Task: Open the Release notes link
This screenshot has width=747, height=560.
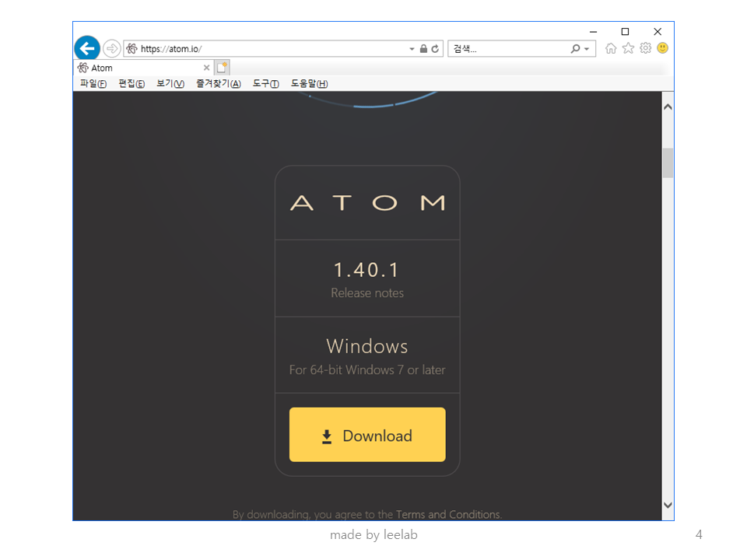Action: [x=367, y=293]
